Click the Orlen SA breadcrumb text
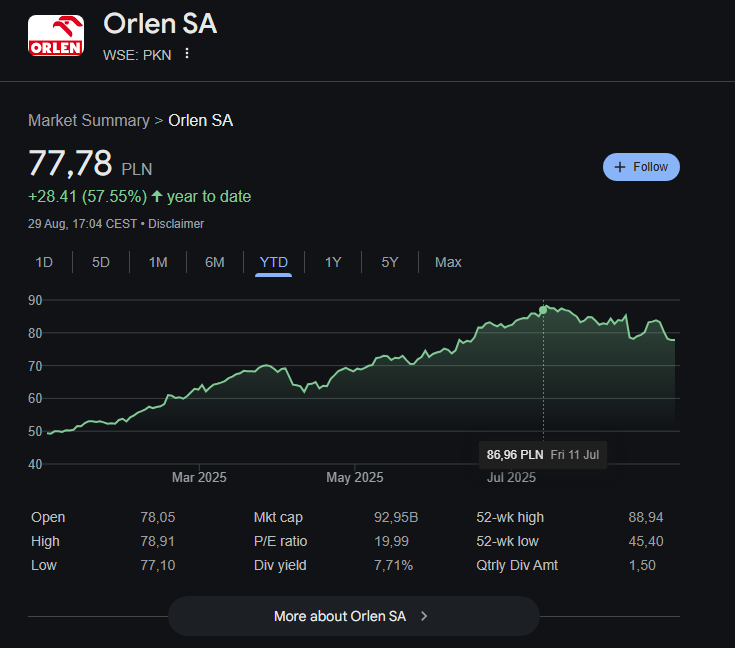This screenshot has width=735, height=648. coord(201,121)
